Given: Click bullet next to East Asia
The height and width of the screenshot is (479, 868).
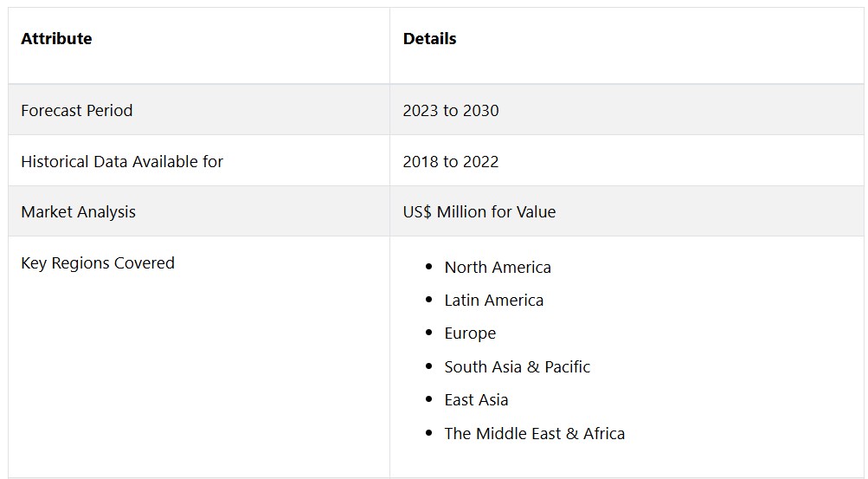Looking at the screenshot, I should tap(429, 399).
